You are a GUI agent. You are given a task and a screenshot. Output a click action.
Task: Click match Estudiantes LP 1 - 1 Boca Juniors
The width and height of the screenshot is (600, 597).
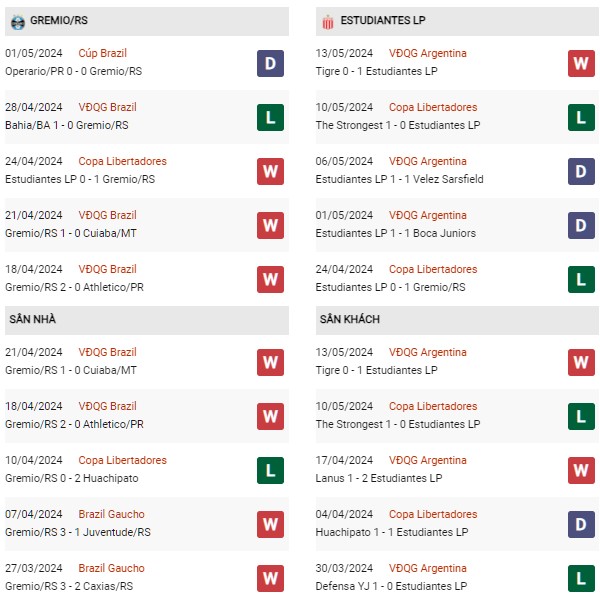click(x=396, y=233)
